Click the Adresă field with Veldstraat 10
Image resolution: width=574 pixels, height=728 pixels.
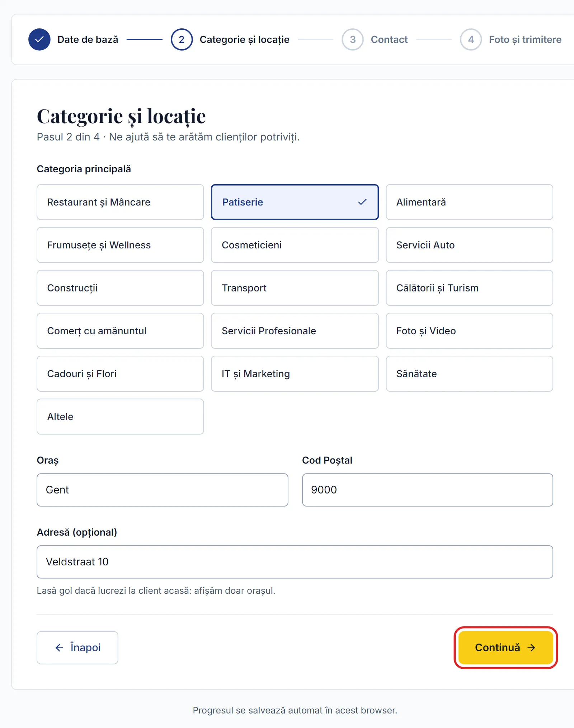(295, 562)
